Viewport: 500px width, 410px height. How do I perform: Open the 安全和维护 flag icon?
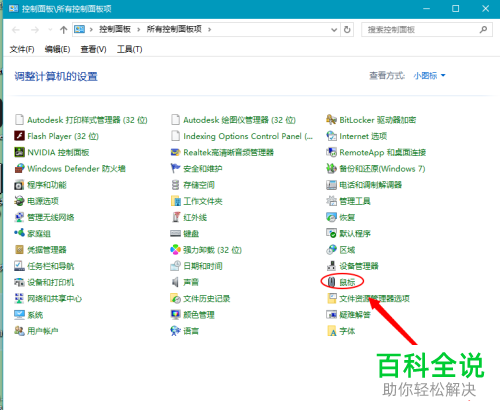pos(175,168)
